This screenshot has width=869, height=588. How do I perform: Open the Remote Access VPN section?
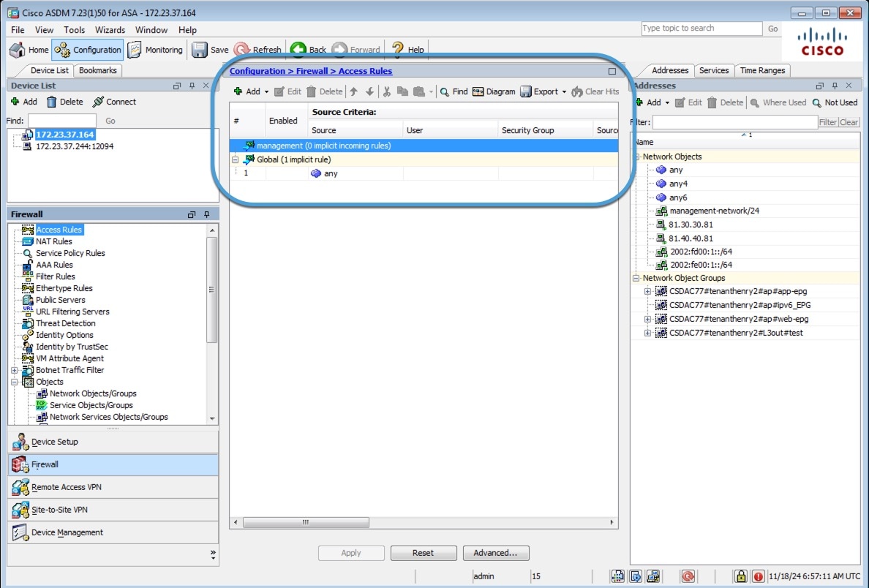(113, 487)
